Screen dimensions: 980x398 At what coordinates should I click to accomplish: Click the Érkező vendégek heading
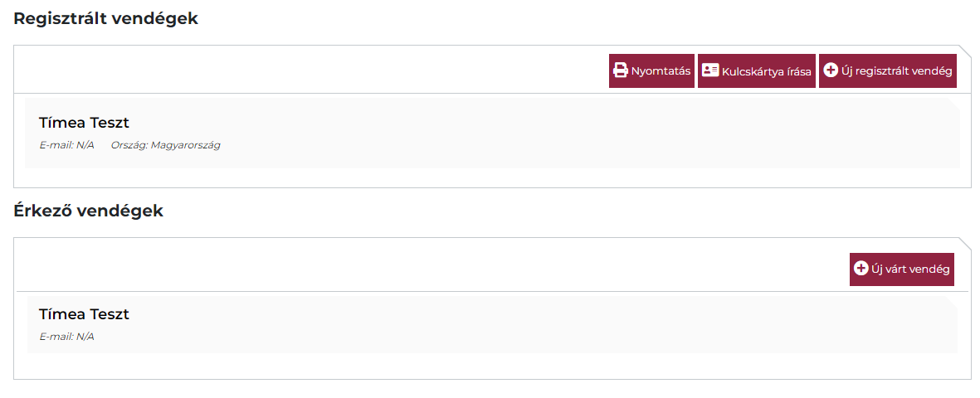(88, 211)
